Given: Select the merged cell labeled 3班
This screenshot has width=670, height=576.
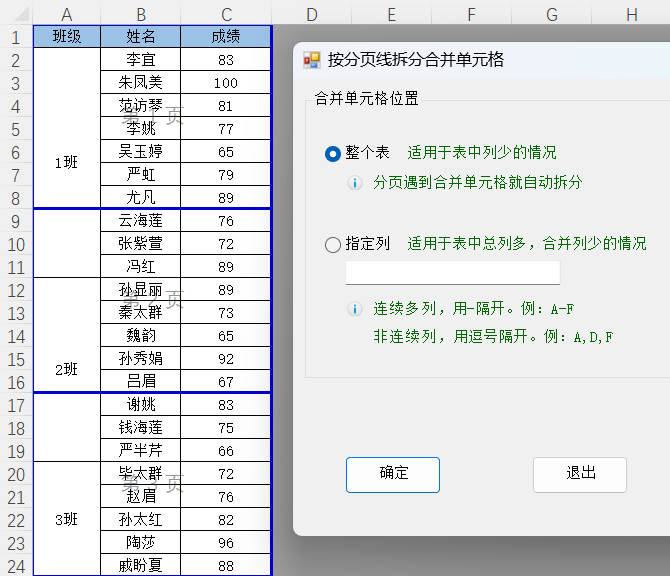Looking at the screenshot, I should (x=67, y=519).
